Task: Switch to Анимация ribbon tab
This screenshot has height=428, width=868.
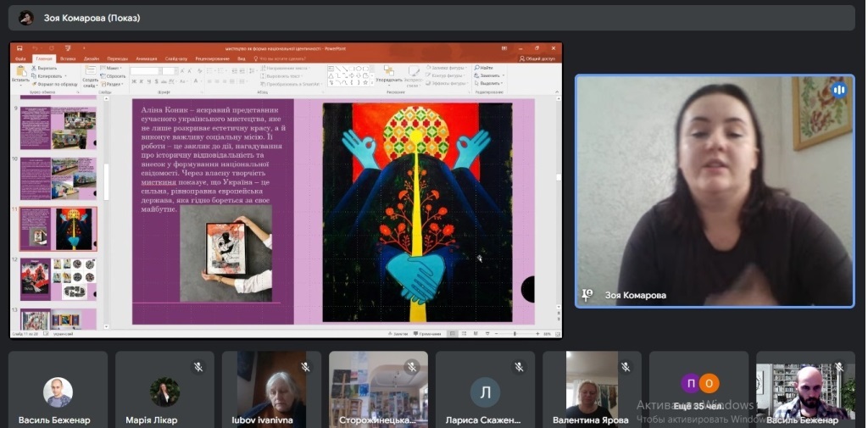Action: tap(146, 58)
